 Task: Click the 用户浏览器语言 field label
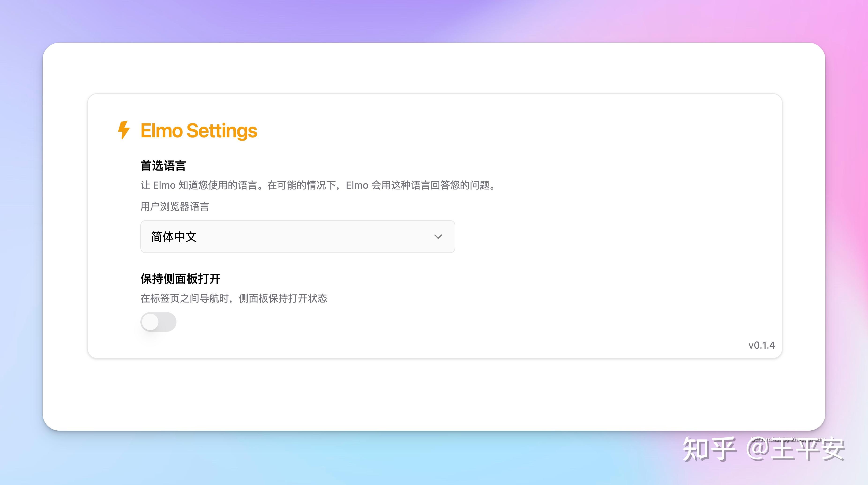[175, 206]
